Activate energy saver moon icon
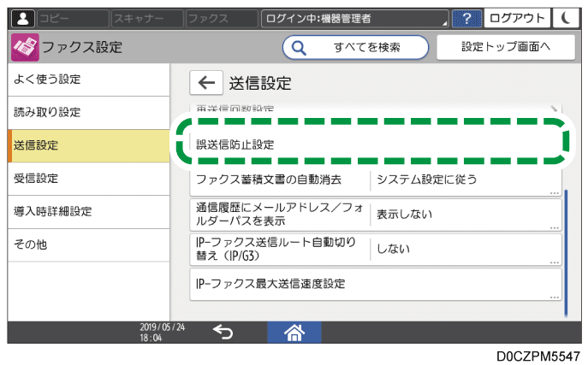The height and width of the screenshot is (365, 588). tap(566, 18)
